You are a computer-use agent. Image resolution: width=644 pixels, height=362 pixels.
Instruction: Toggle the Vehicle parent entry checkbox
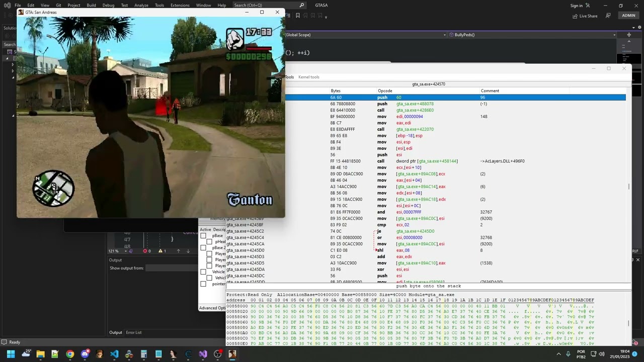coord(203,272)
